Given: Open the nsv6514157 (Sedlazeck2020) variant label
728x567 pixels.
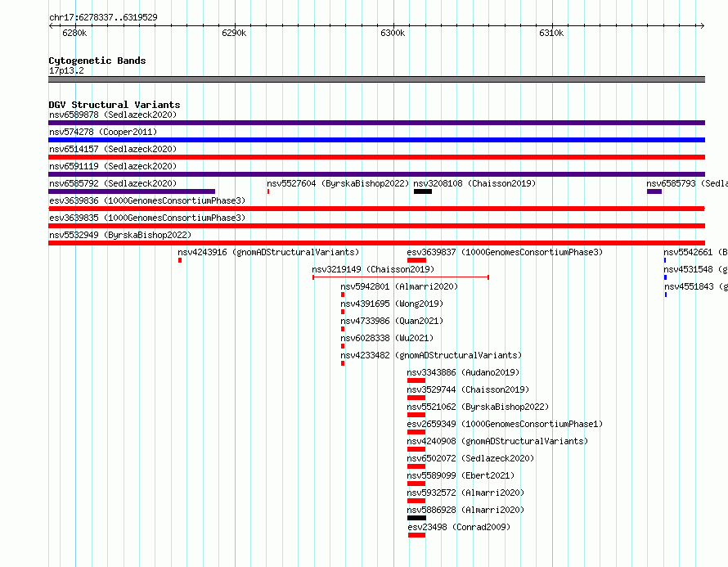Looking at the screenshot, I should (x=113, y=149).
